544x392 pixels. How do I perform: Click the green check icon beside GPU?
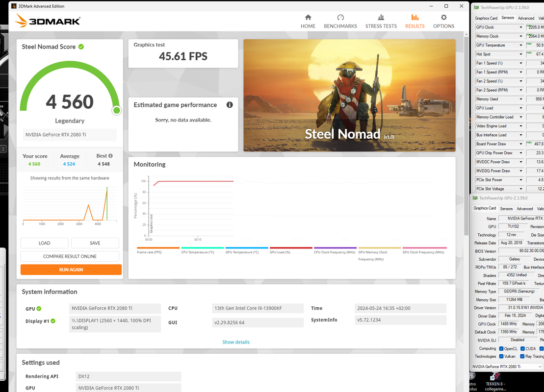click(39, 309)
